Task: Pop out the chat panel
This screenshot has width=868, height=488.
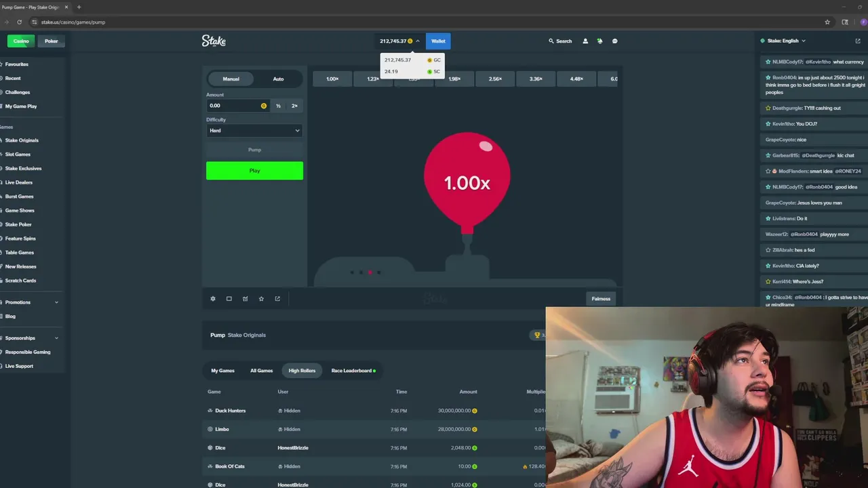Action: 858,41
